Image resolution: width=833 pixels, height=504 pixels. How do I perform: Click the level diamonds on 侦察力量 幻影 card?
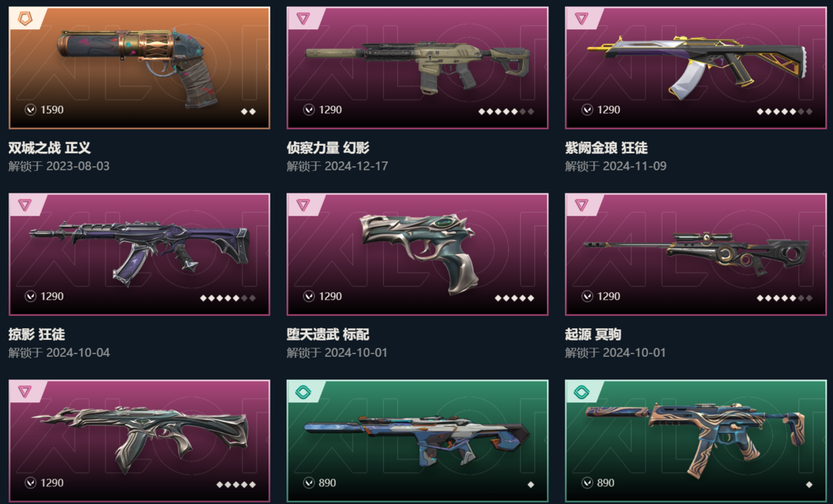pyautogui.click(x=506, y=112)
